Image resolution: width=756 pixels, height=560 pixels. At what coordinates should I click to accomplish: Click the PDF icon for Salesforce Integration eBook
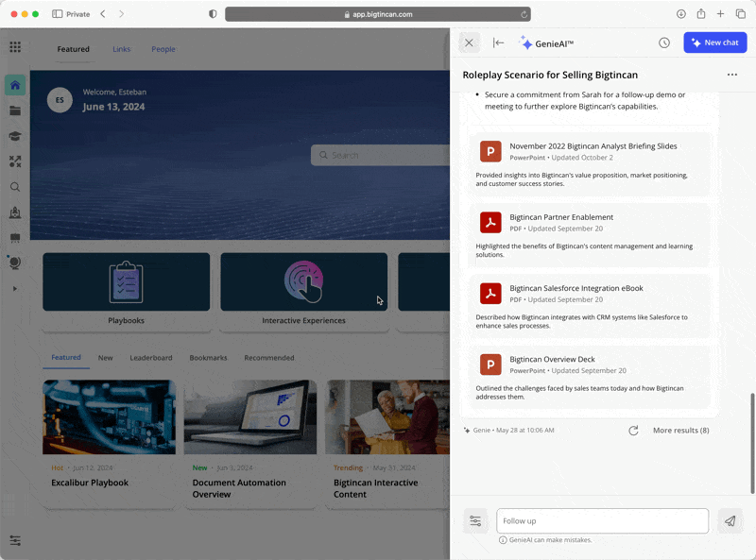[x=490, y=293]
